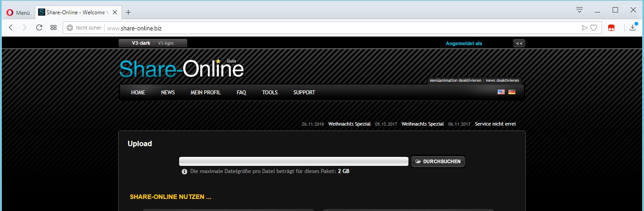Open the Speed Dial start page
The image size is (644, 211).
[53, 28]
